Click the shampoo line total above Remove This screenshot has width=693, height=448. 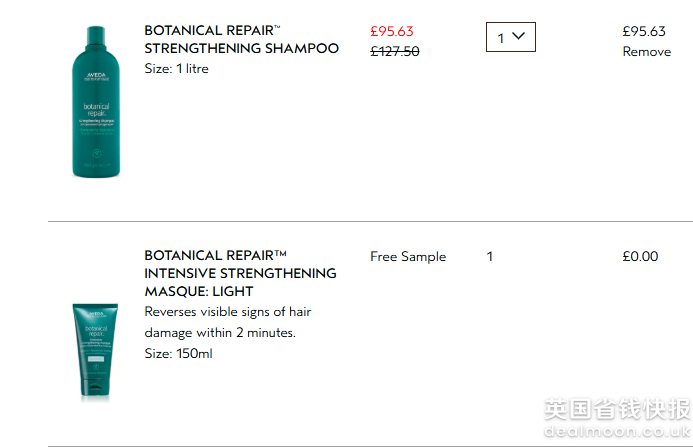point(643,31)
